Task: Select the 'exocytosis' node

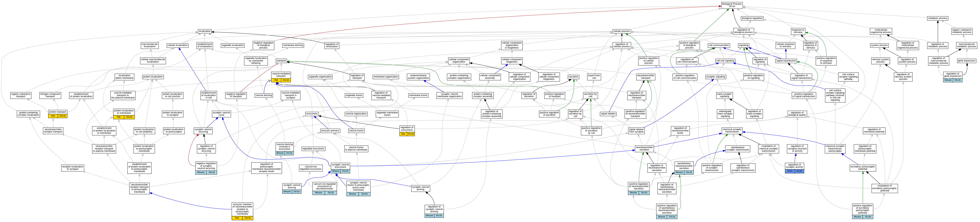Action: pyautogui.click(x=312, y=114)
